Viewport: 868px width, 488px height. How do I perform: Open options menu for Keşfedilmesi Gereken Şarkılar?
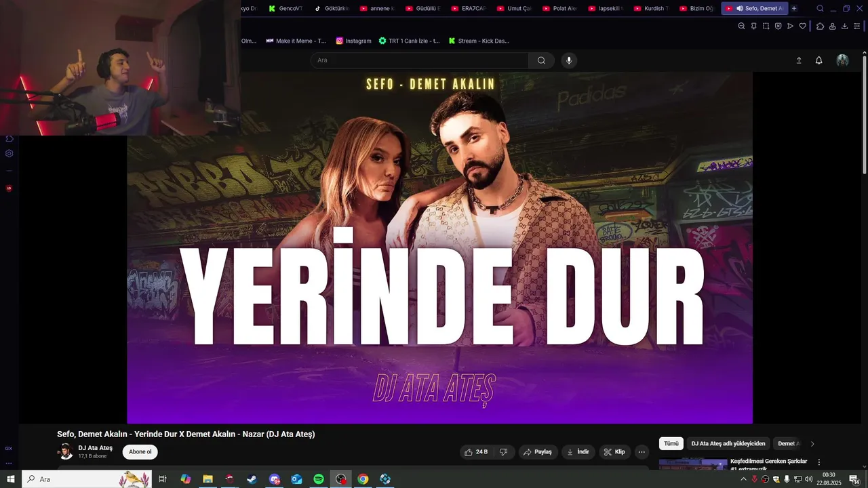pyautogui.click(x=818, y=462)
